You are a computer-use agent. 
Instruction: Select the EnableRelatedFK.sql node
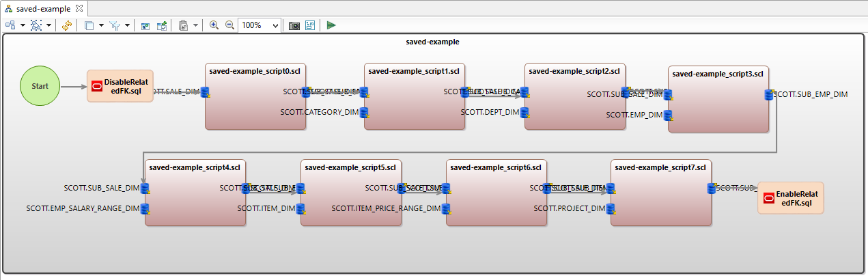click(791, 198)
